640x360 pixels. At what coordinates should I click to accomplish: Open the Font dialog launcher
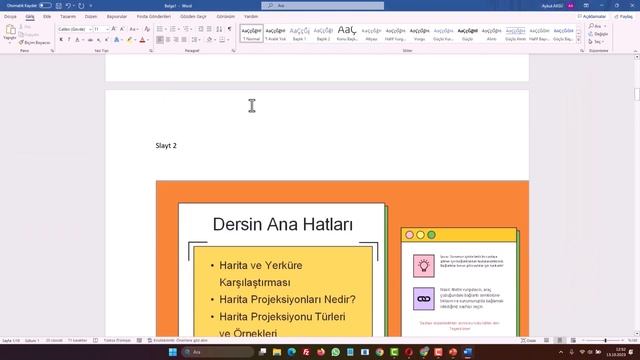(x=151, y=51)
